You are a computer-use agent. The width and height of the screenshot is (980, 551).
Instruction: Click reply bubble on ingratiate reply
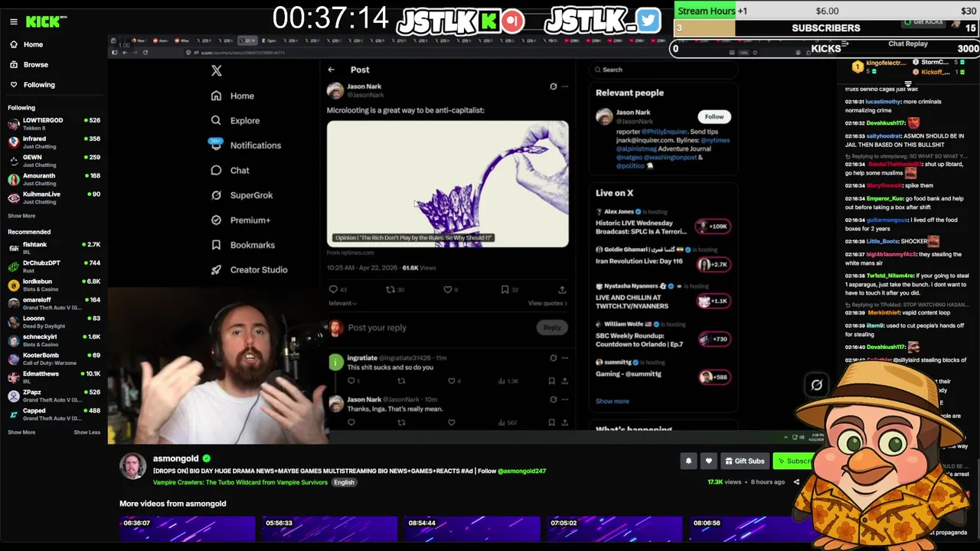coord(353,380)
